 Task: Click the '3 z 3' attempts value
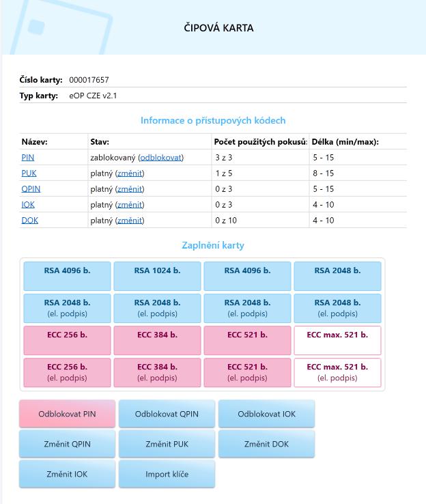[x=224, y=158]
